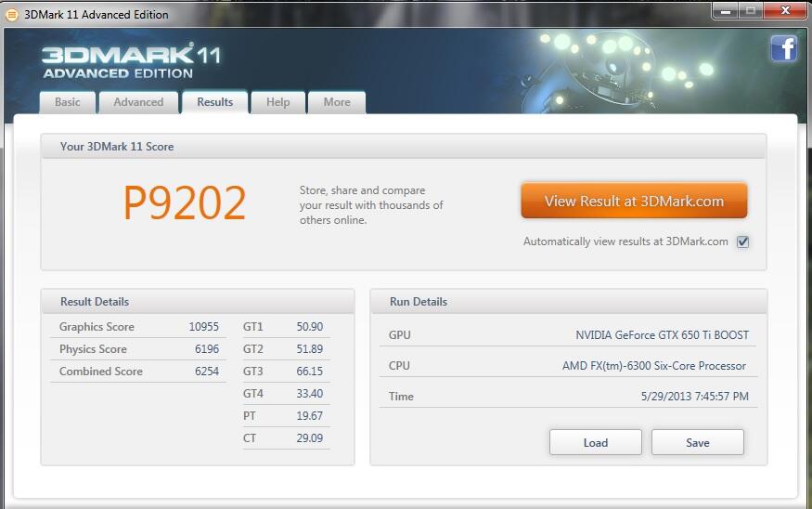Click the 3DMark 11 title bar app icon
This screenshot has height=509, width=812.
click(x=11, y=15)
